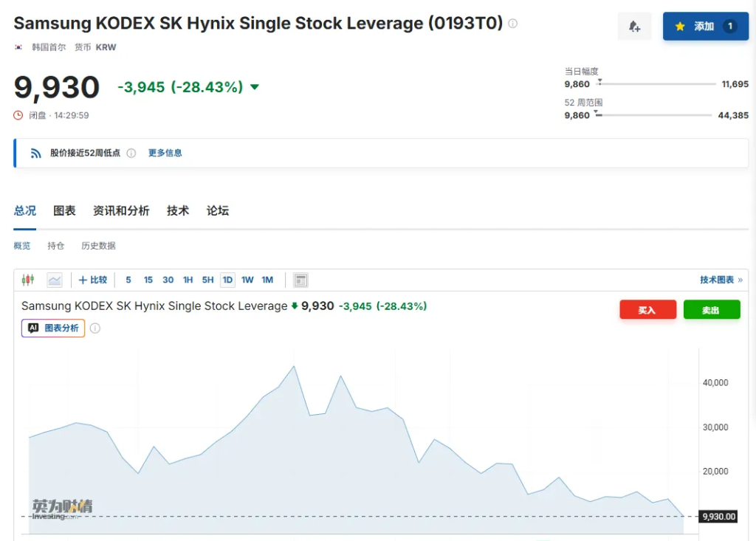Screen dimensions: 756x541
Task: Click the 44,385 52-week high value
Action: coord(733,115)
